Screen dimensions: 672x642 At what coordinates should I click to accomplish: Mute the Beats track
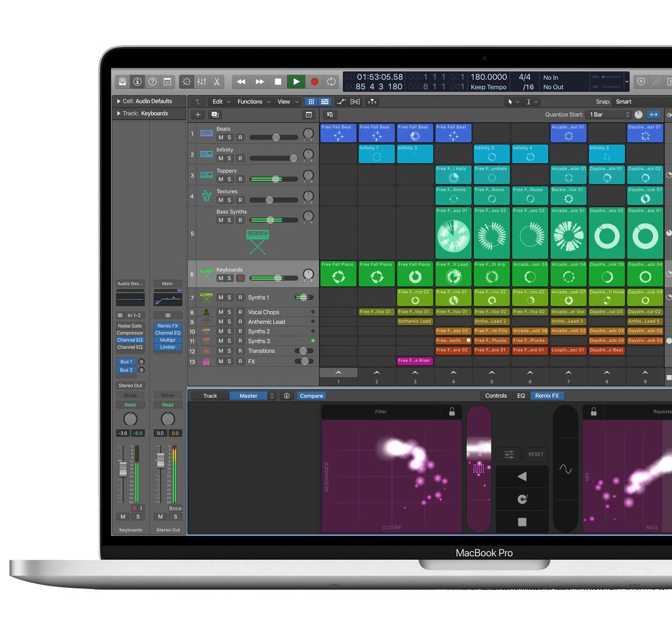click(x=221, y=137)
